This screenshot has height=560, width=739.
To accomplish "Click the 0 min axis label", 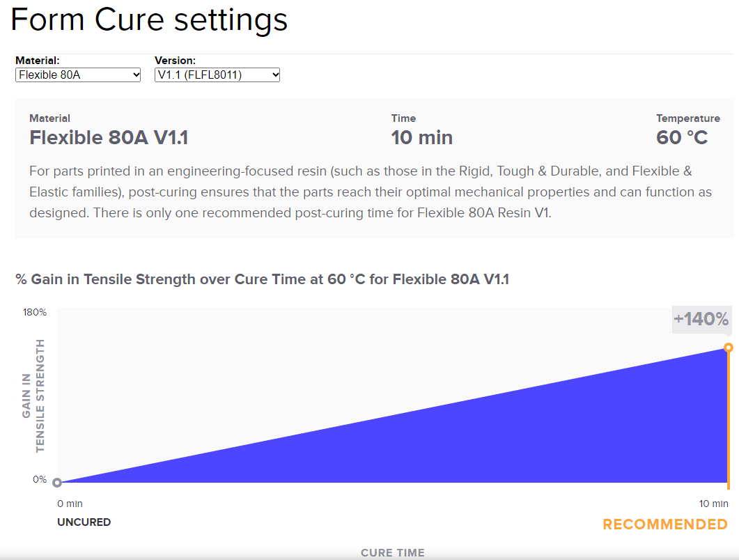I will pos(70,504).
